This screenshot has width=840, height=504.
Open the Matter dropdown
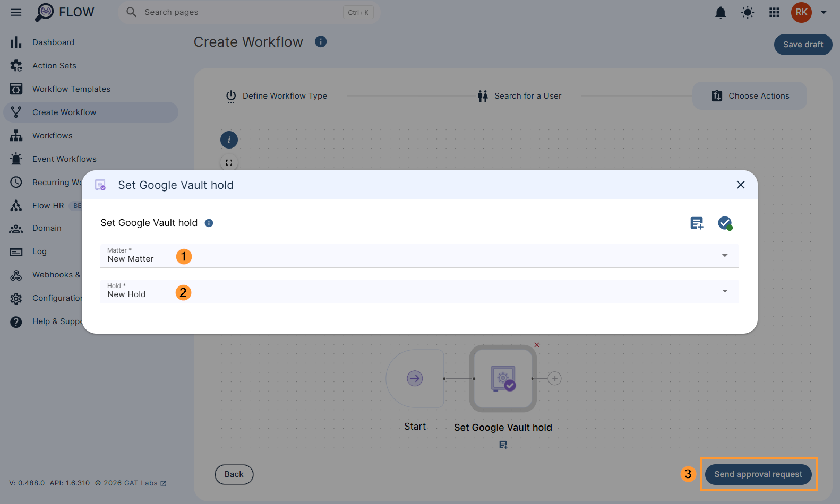pos(419,256)
